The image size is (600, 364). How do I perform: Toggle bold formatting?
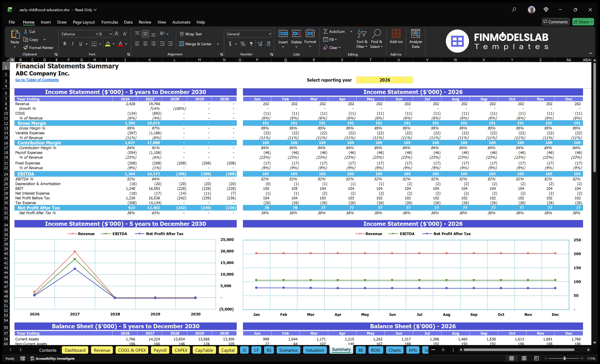(65, 44)
